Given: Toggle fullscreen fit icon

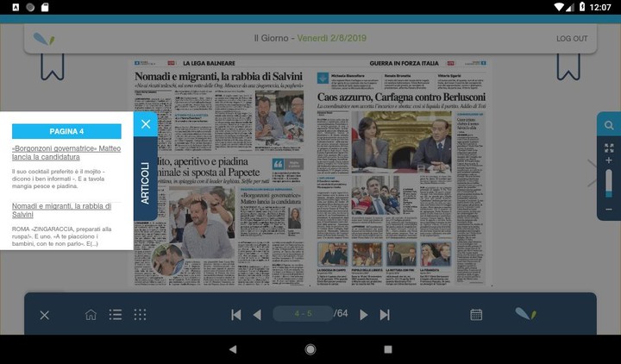Looking at the screenshot, I should point(609,147).
